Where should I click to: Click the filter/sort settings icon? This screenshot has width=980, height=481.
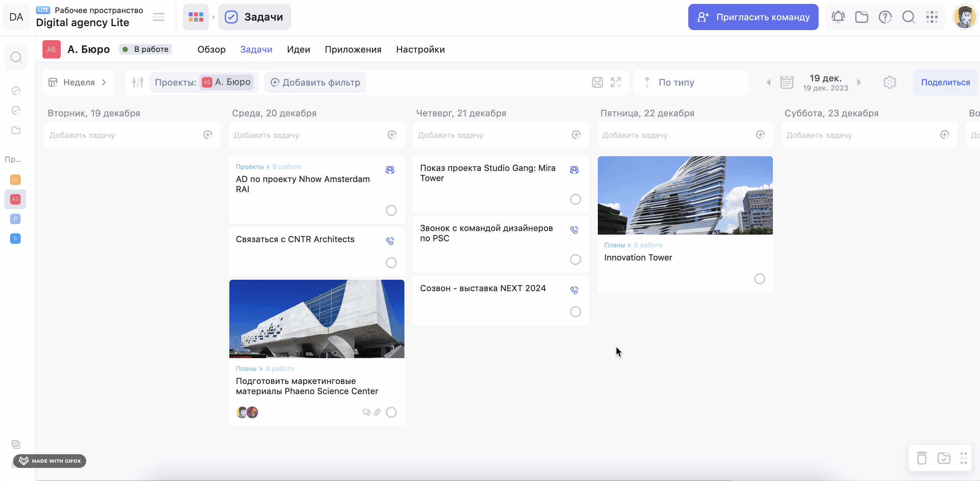[137, 82]
